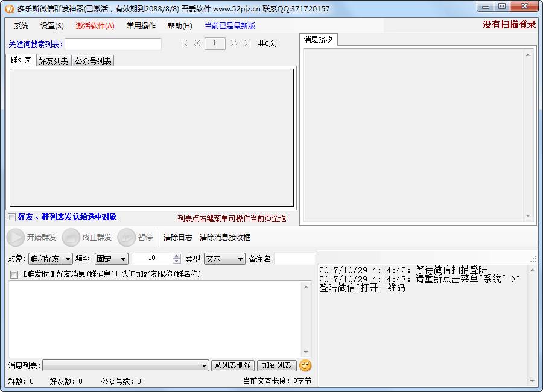The width and height of the screenshot is (543, 392).
Task: Open the smiley emoji picker
Action: pos(305,365)
